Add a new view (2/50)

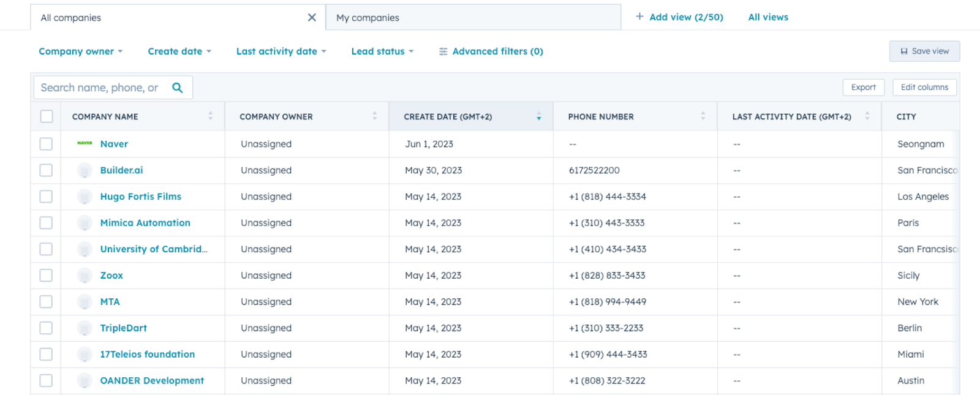[679, 17]
